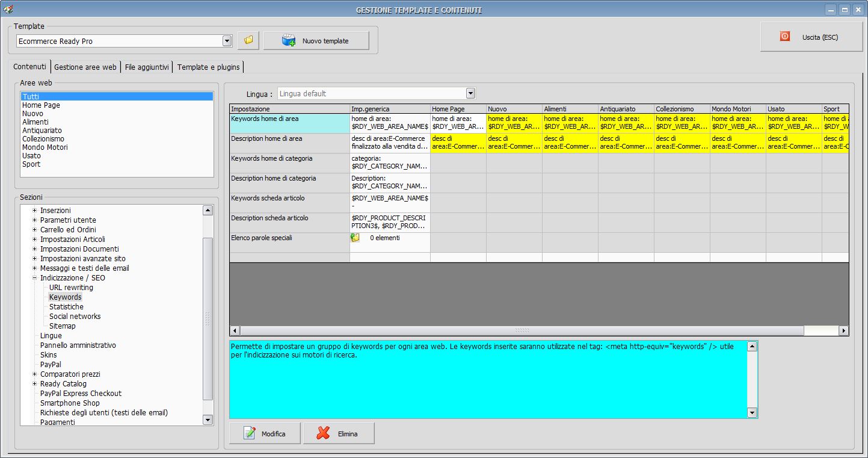Click the Elimina red X button
Viewport: 868px width, 458px height.
pos(339,433)
